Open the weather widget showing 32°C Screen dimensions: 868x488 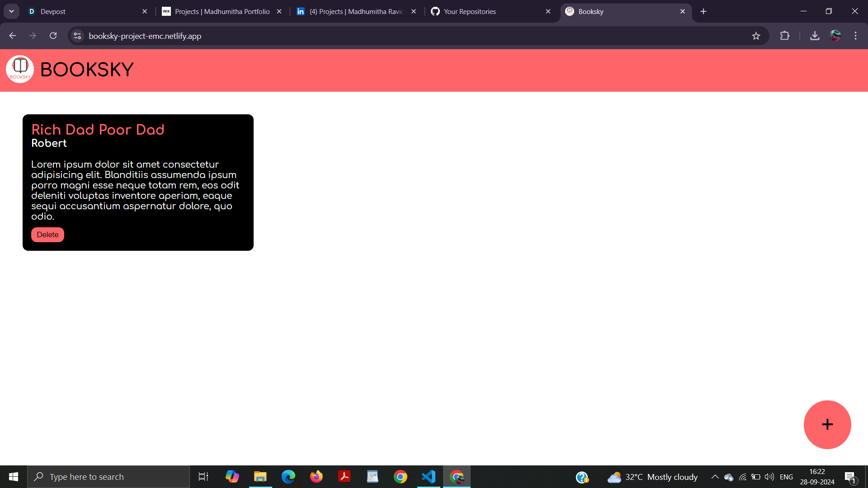651,476
